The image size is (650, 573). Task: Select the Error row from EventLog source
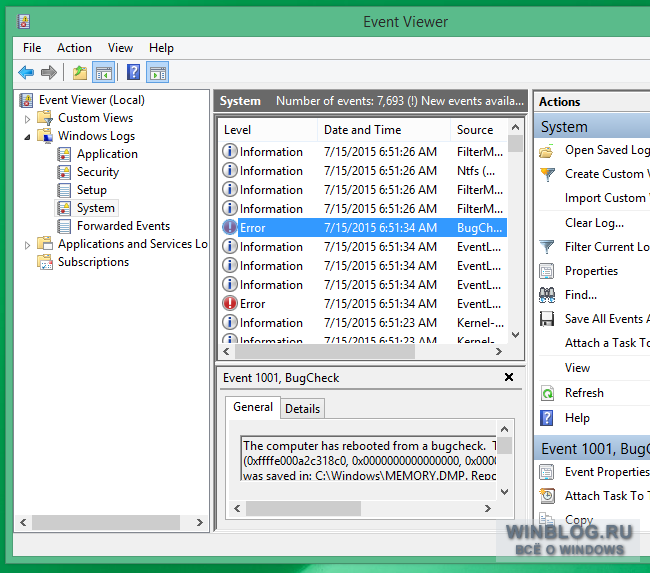click(364, 304)
